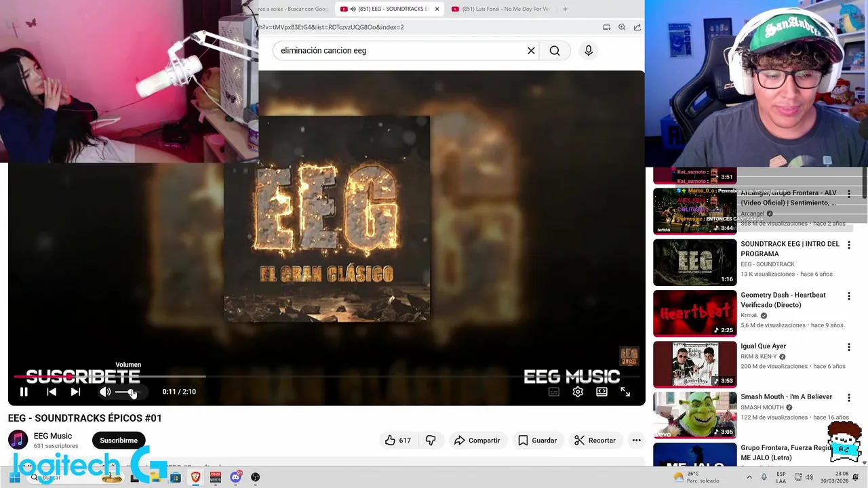Open the notifications bell in tray
868x488 pixels.
point(856,477)
